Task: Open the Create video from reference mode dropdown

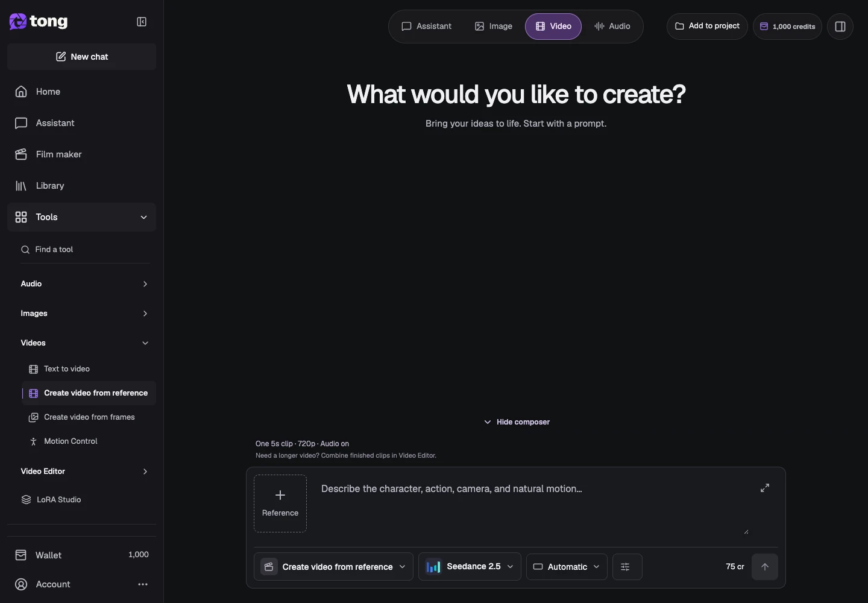Action: (x=333, y=567)
